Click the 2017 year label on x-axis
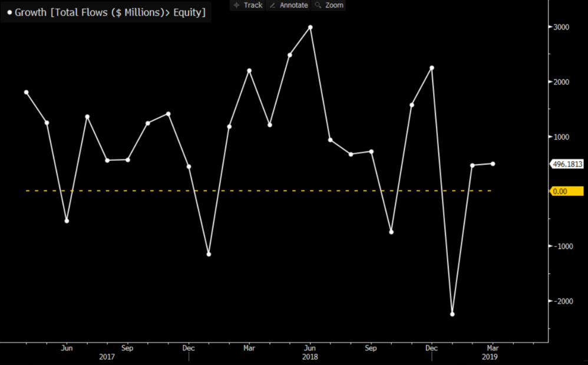The height and width of the screenshot is (365, 588). click(107, 357)
